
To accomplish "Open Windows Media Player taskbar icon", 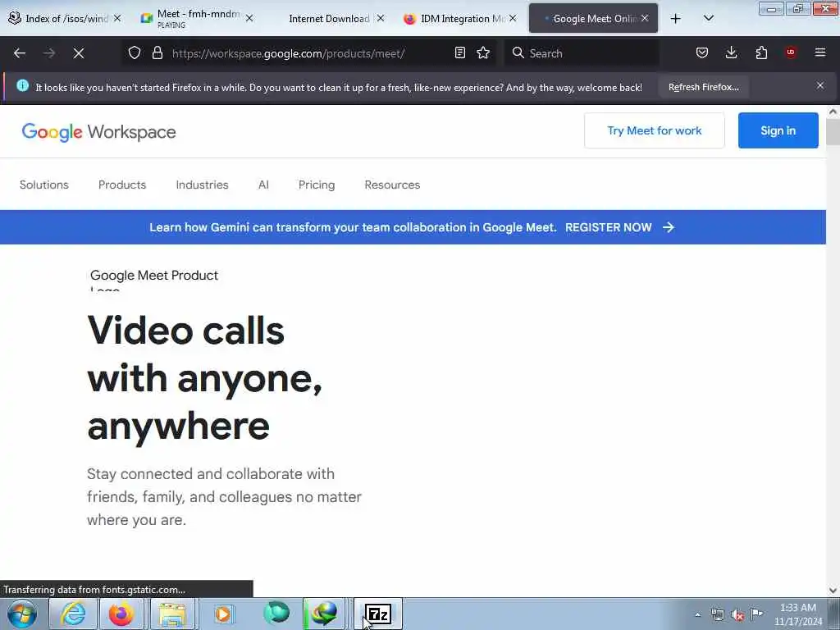I will click(223, 614).
